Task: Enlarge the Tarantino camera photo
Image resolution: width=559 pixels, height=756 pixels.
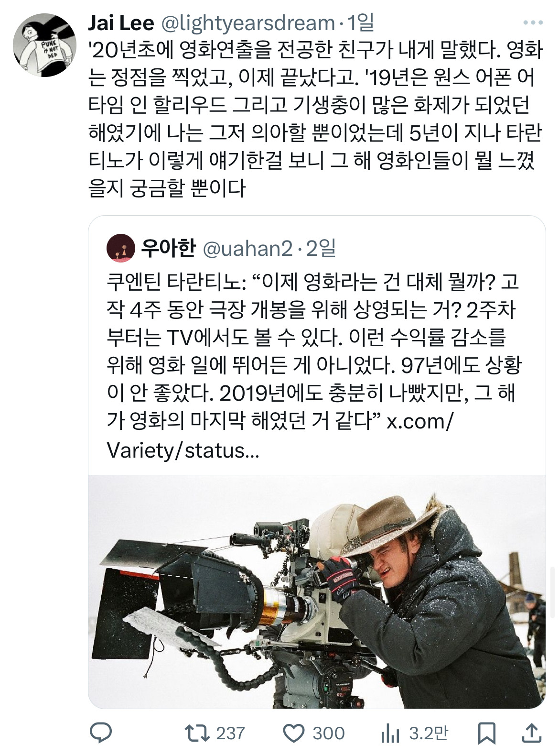Action: (x=317, y=592)
